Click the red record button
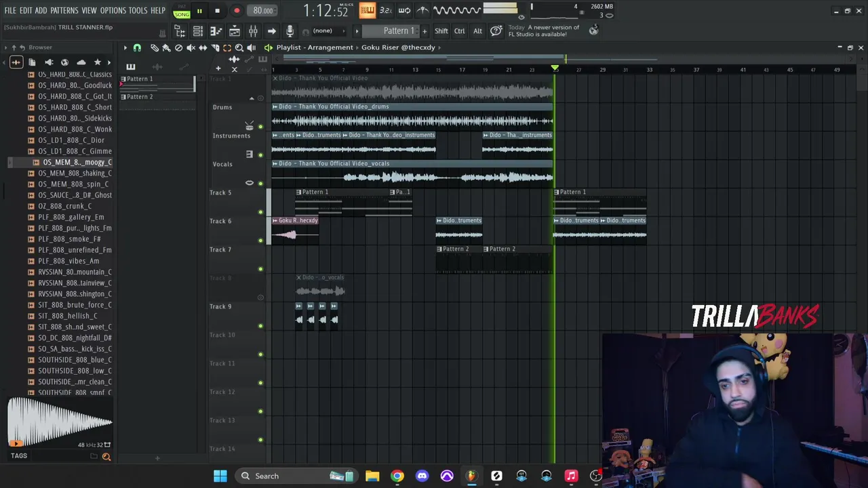The height and width of the screenshot is (488, 868). pyautogui.click(x=237, y=11)
